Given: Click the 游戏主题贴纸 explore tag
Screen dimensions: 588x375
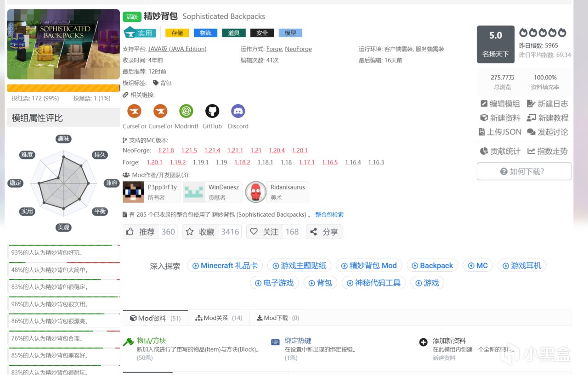Looking at the screenshot, I should [300, 265].
